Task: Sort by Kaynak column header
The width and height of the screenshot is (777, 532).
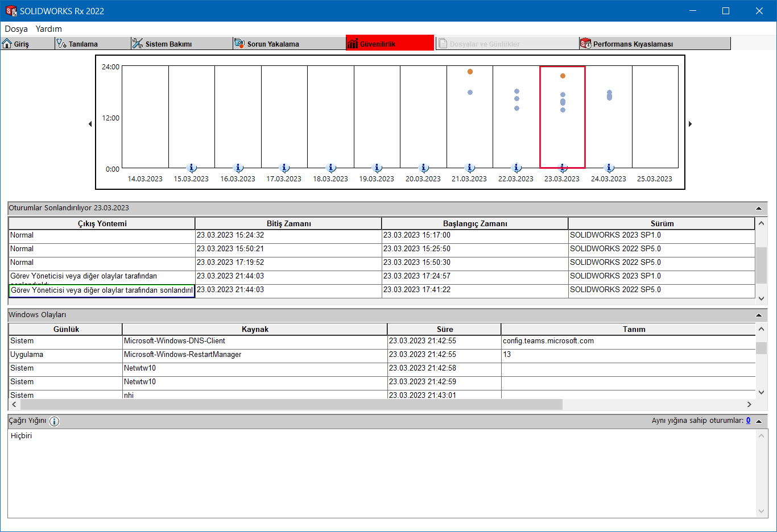Action: click(x=255, y=329)
